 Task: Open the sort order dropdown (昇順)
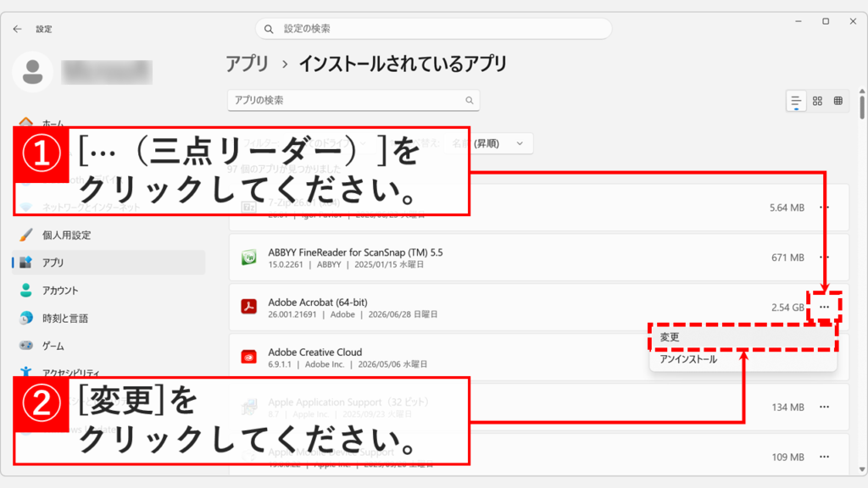[489, 143]
